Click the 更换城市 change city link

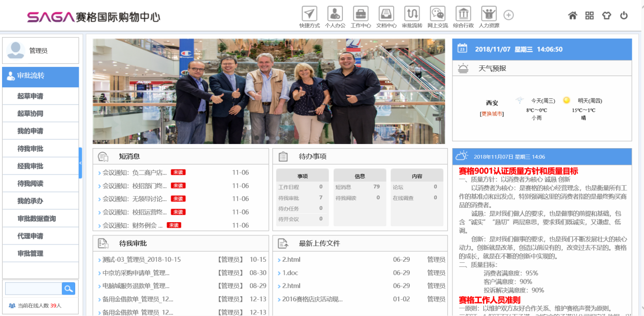tap(492, 114)
